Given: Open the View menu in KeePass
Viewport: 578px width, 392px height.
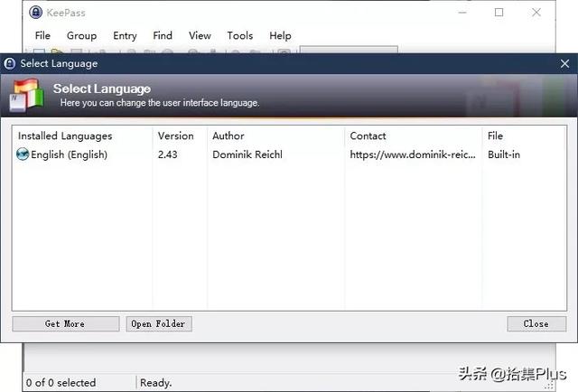Looking at the screenshot, I should tap(200, 36).
